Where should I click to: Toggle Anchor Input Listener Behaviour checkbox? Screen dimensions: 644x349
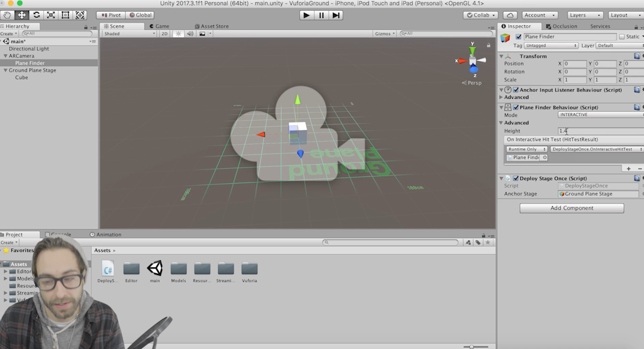(516, 90)
